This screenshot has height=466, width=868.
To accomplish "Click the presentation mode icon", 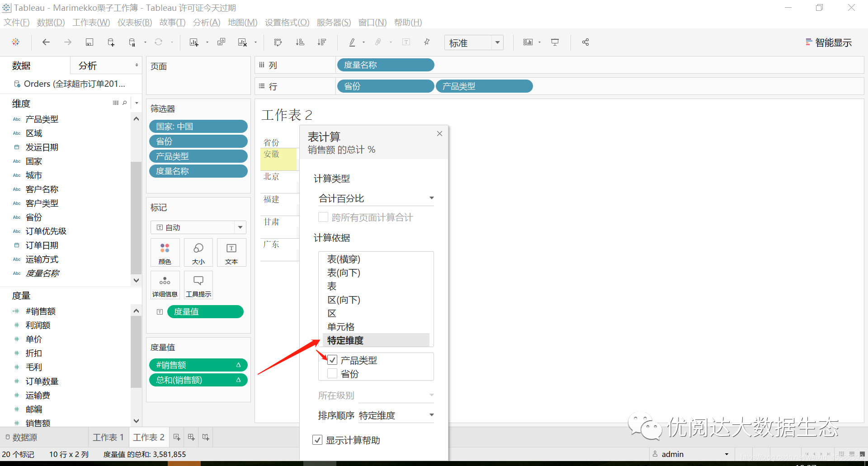I will [555, 42].
